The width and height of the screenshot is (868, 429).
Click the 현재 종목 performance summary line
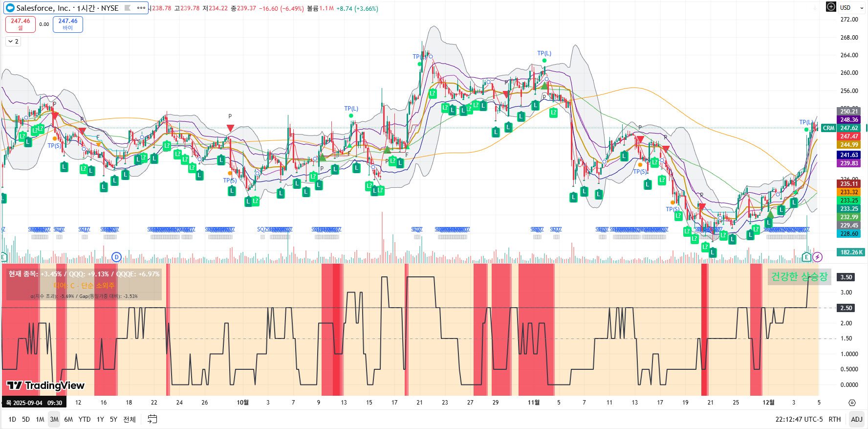click(x=84, y=274)
